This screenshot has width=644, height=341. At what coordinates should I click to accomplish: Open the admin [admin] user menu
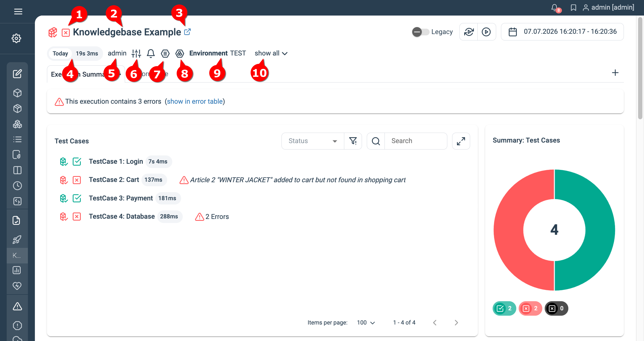pyautogui.click(x=608, y=8)
